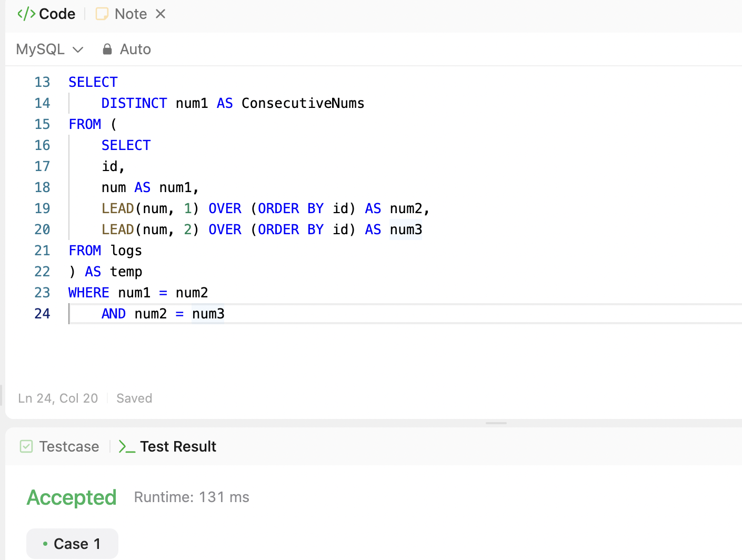Click the Accepted status text
742x560 pixels.
tap(72, 497)
